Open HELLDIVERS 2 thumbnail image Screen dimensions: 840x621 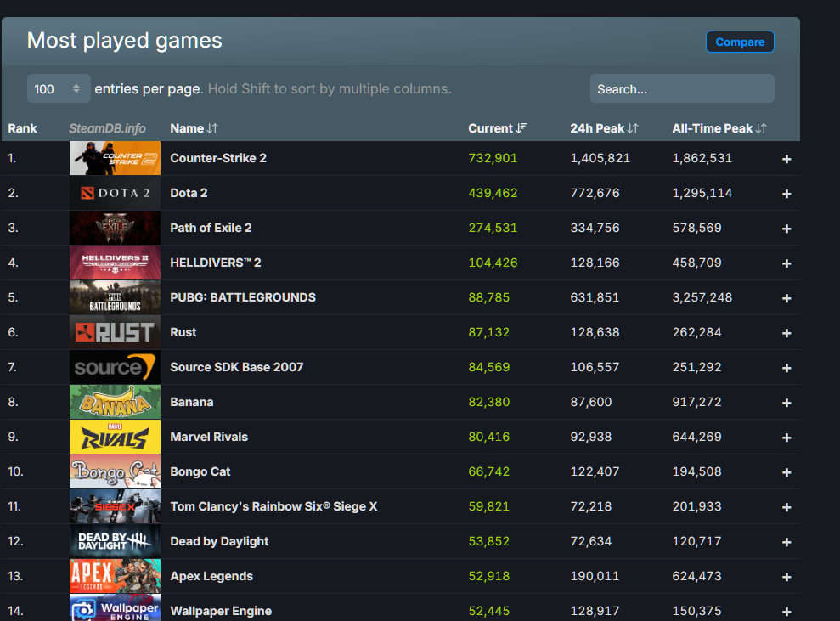pos(115,263)
